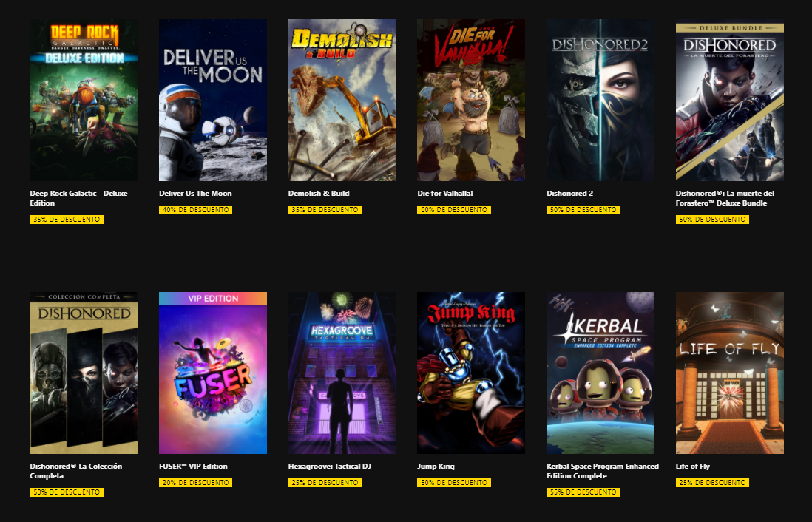Click Die for Valhalla! 60% discount badge
812x522 pixels.
453,210
